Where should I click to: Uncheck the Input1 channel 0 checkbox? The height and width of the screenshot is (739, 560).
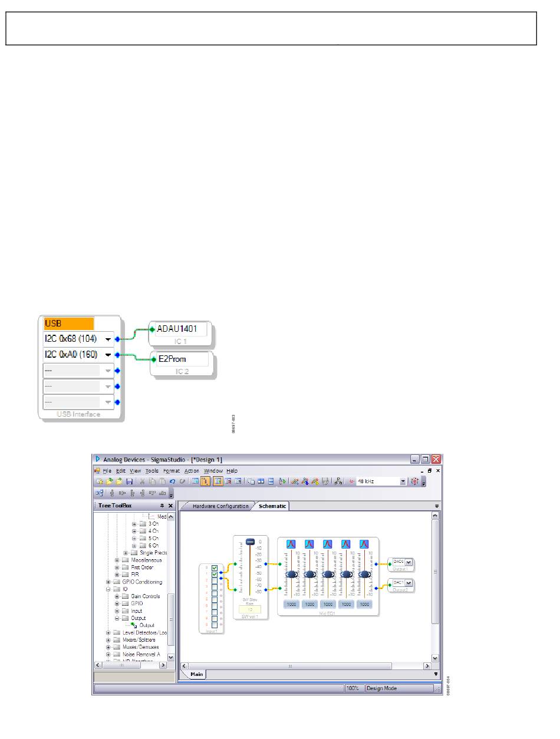click(x=215, y=568)
